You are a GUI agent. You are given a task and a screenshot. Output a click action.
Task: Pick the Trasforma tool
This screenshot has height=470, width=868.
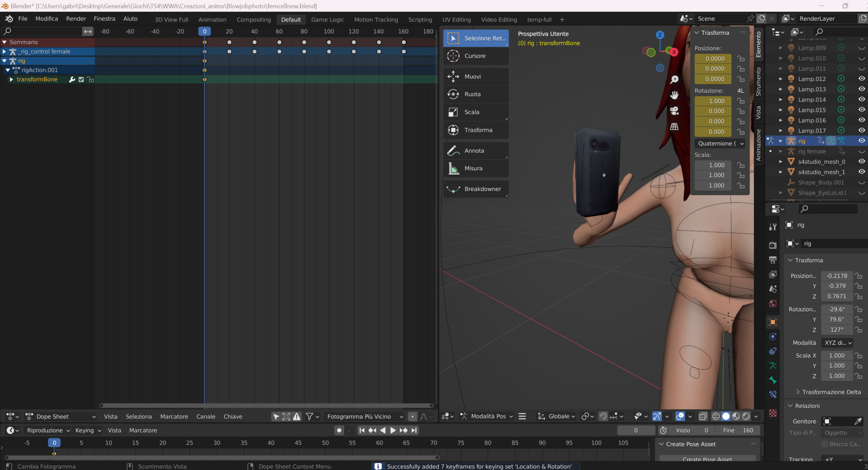(476, 130)
